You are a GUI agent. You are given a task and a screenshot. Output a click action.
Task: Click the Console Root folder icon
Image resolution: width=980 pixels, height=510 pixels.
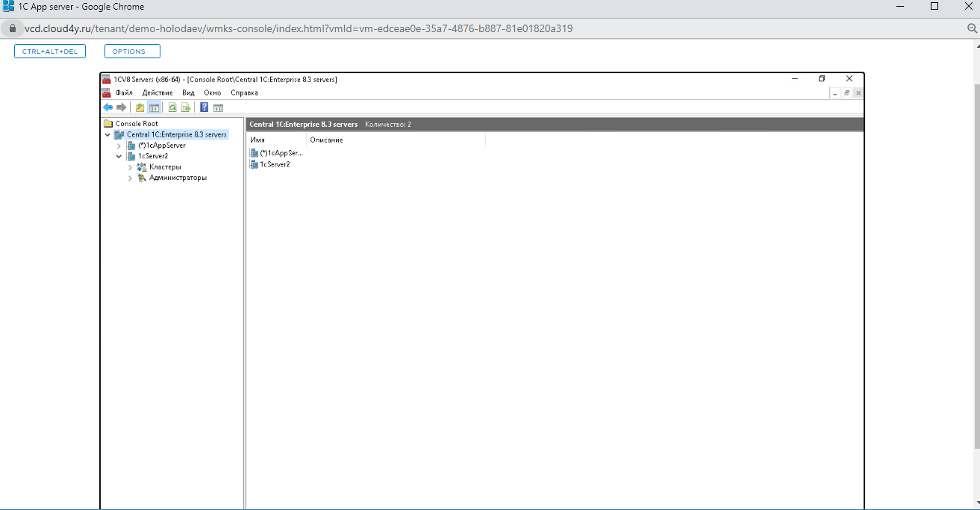pyautogui.click(x=108, y=124)
